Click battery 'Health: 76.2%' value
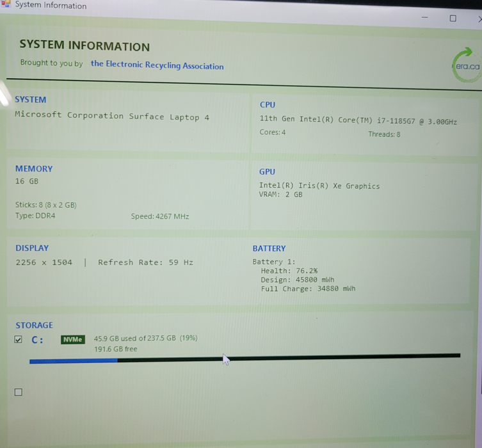The width and height of the screenshot is (482, 448). 289,271
